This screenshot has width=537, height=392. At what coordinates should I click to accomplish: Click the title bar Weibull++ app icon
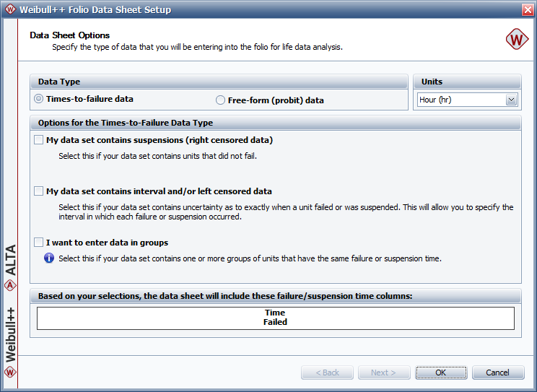[9, 9]
